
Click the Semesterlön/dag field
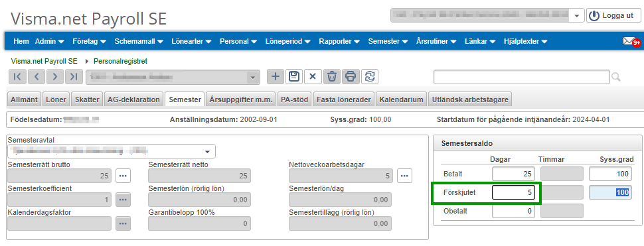[340, 200]
